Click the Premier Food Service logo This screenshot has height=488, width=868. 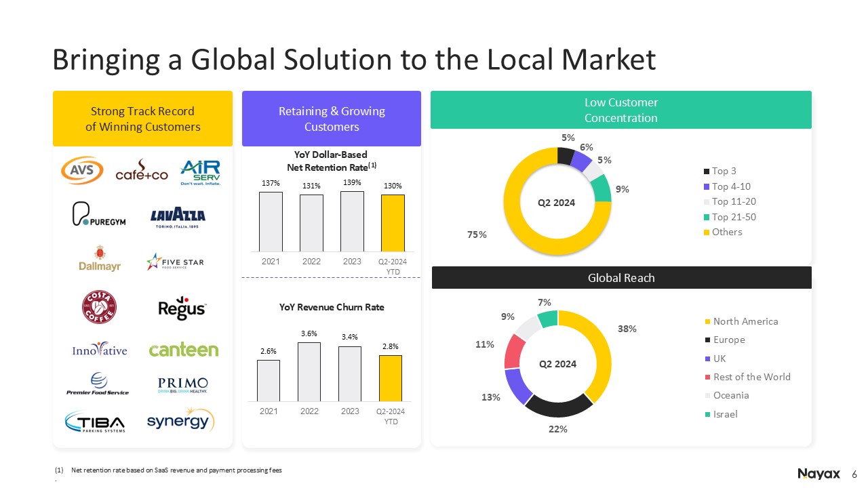coord(98,384)
